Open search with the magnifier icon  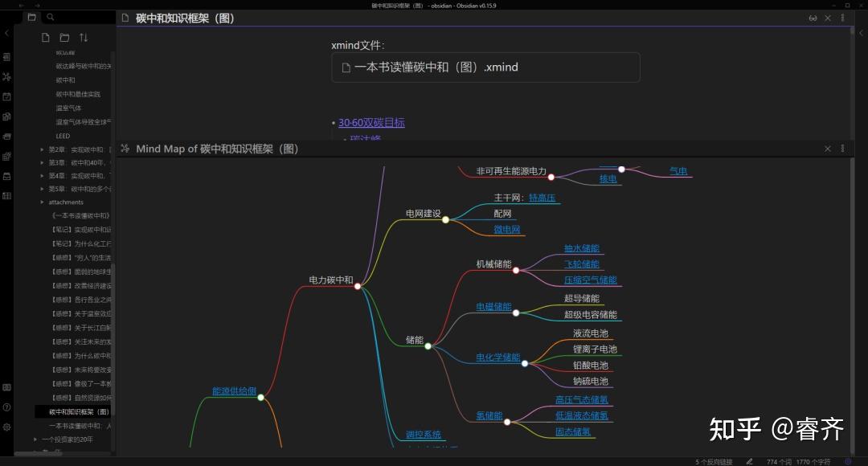[x=50, y=17]
